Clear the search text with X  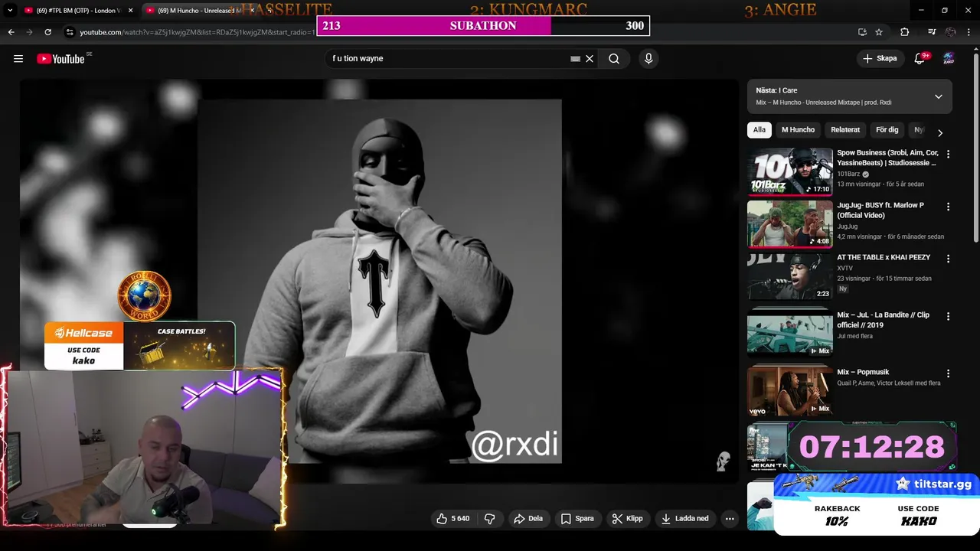pos(590,59)
